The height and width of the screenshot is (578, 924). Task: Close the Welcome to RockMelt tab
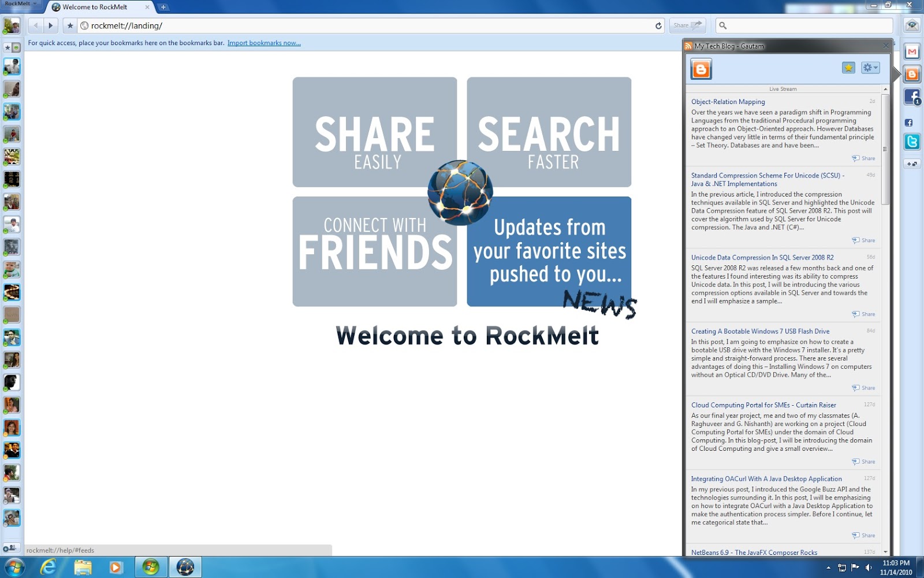(147, 7)
